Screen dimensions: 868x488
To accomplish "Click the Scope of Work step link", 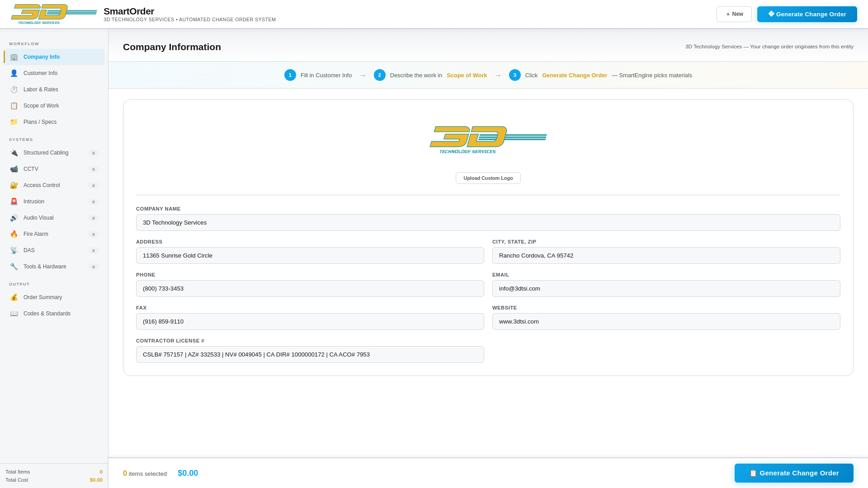I will 467,75.
